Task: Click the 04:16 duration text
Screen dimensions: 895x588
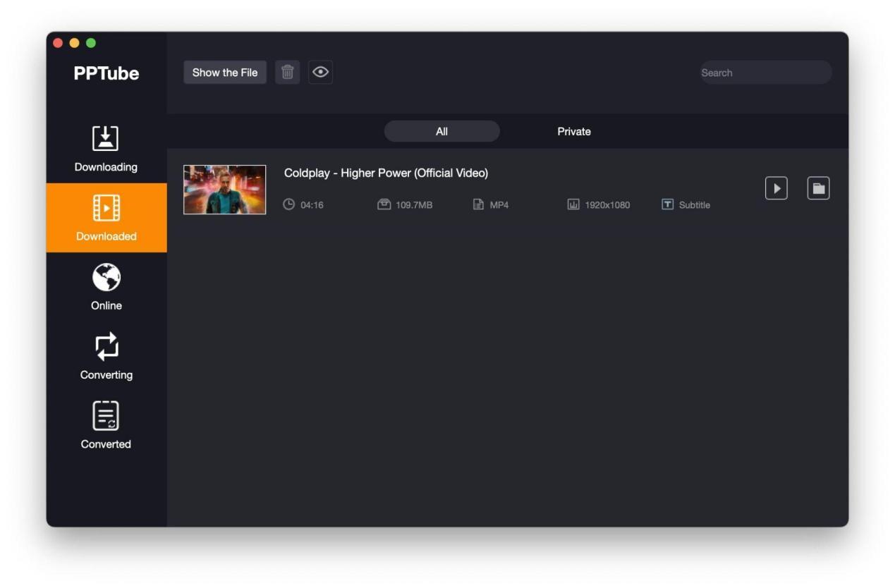Action: [x=312, y=204]
